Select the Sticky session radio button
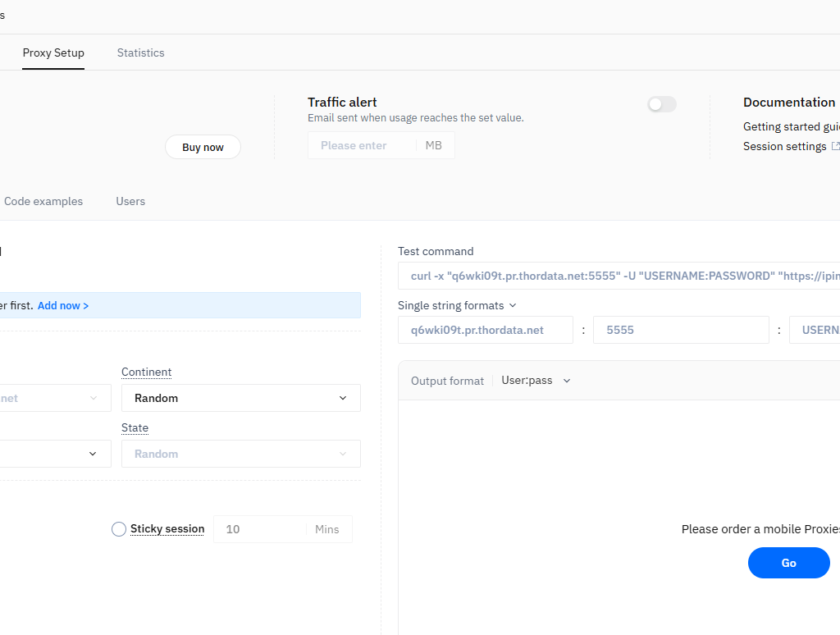This screenshot has height=635, width=840. pos(118,529)
